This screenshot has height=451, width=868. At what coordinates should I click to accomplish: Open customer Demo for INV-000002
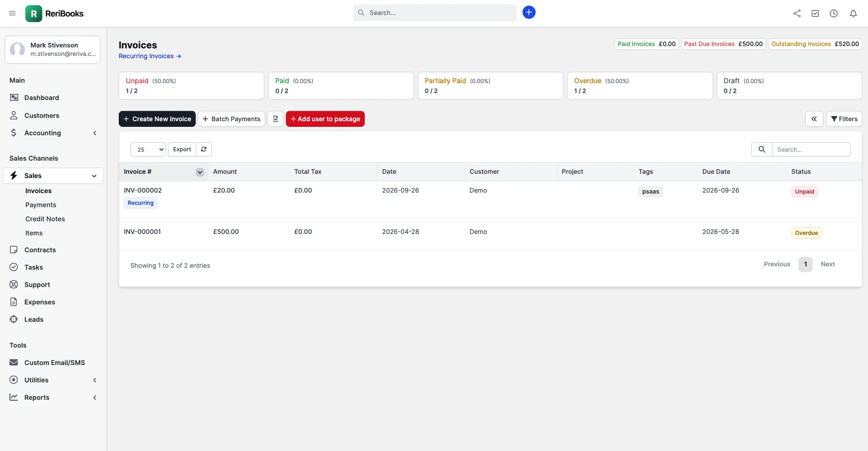[478, 190]
